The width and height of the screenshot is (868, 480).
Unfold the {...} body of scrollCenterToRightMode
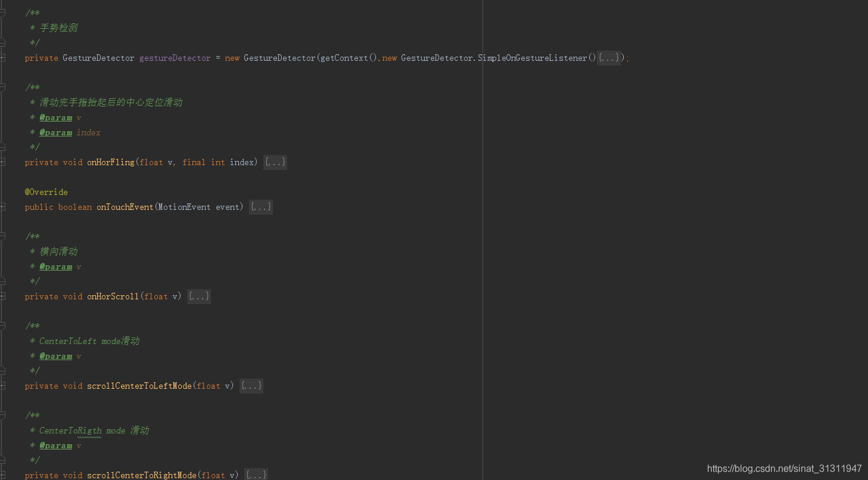(256, 475)
